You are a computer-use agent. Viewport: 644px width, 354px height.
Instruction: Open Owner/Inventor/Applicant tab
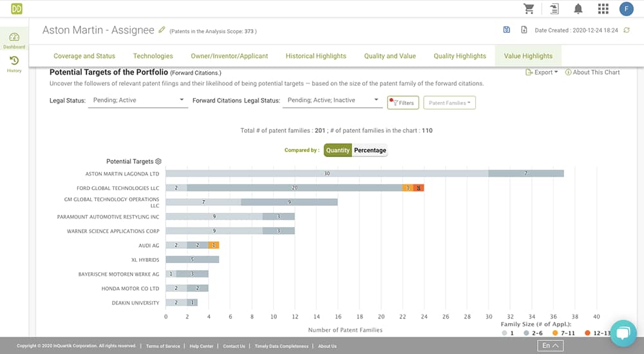229,56
